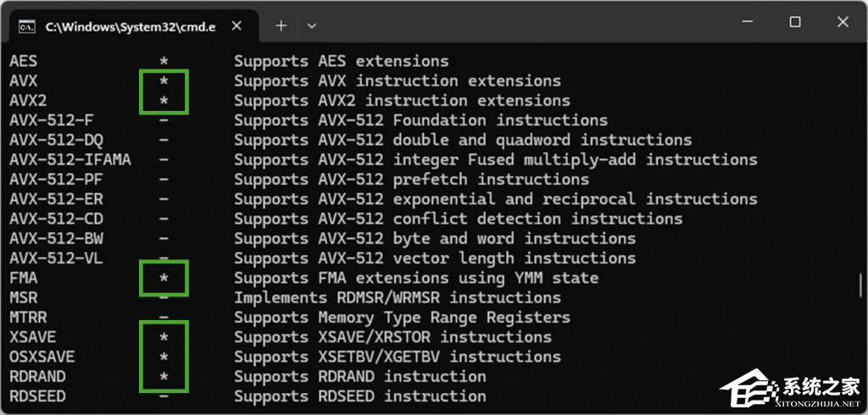This screenshot has width=868, height=415.
Task: Click 'Implements RDMSR/WRMSR instructions' text
Action: click(398, 297)
